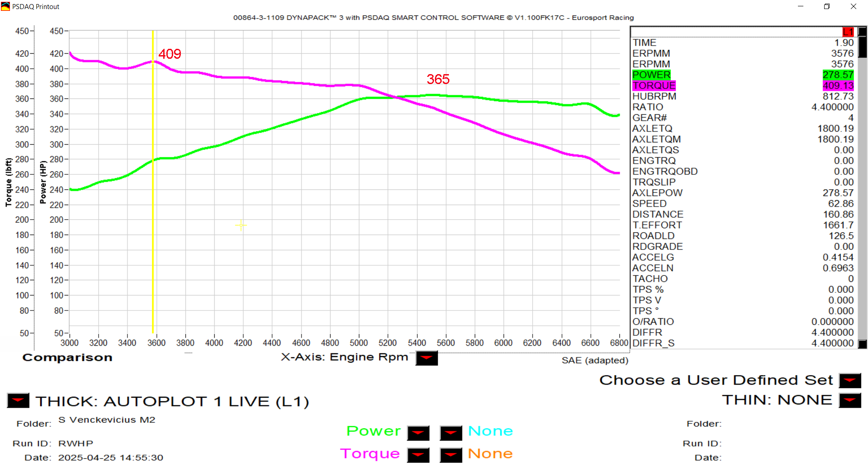Open the X-Axis Engine Rpm dropdown arrow
The height and width of the screenshot is (465, 868).
(426, 358)
